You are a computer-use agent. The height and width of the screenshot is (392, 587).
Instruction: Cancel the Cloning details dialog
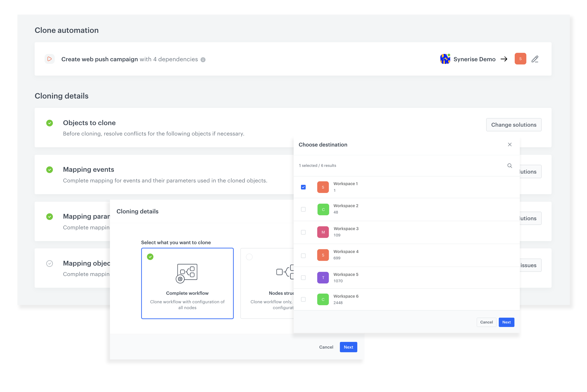[x=326, y=347]
